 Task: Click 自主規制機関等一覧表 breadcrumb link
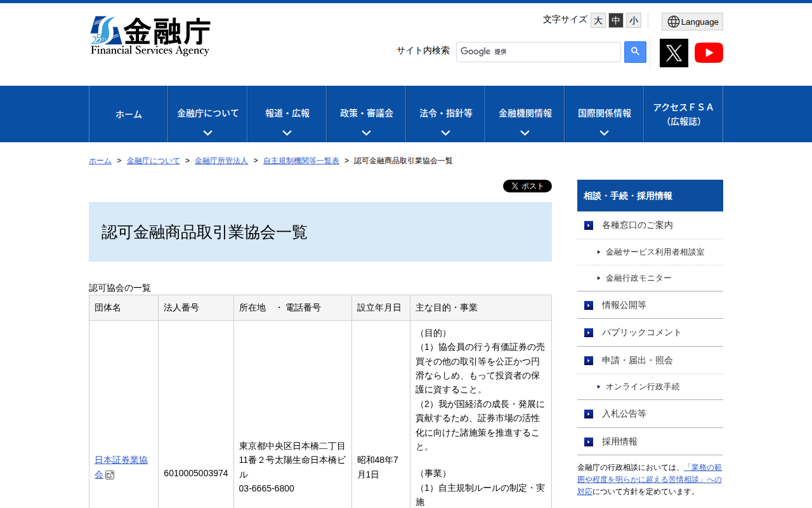(x=301, y=161)
